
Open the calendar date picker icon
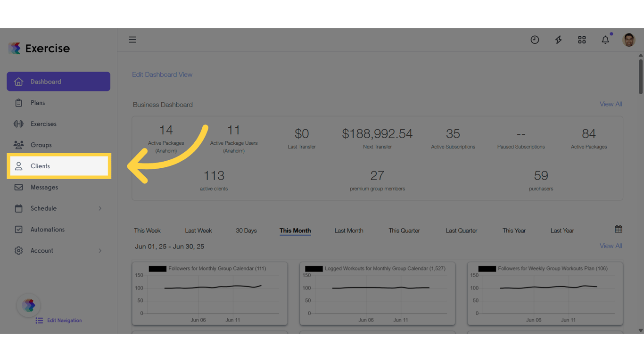618,229
